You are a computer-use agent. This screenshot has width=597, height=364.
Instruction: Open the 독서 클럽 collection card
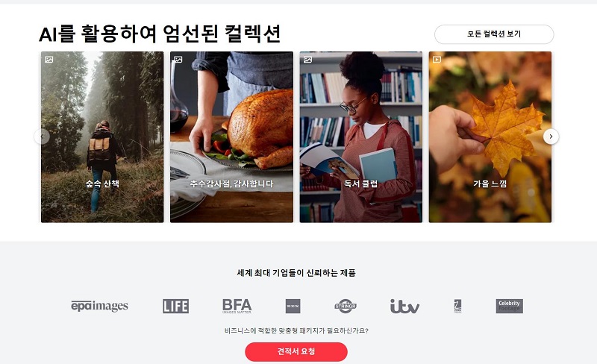361,137
